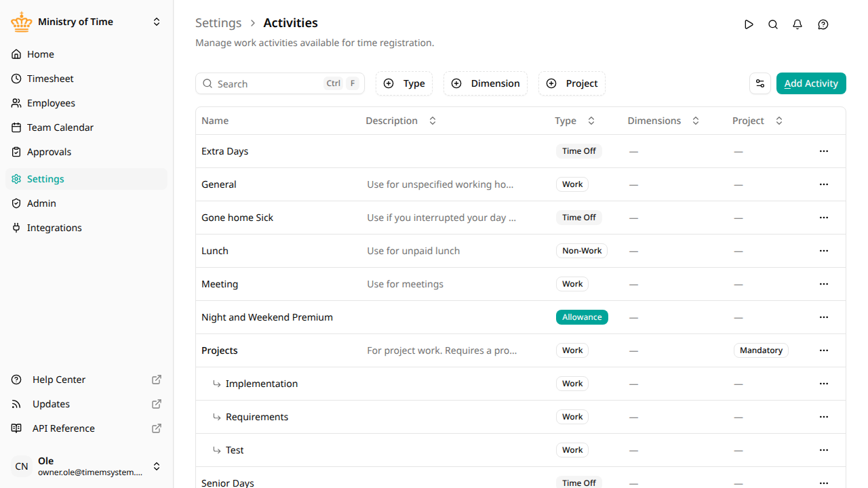Sort by the Type column

pyautogui.click(x=575, y=121)
